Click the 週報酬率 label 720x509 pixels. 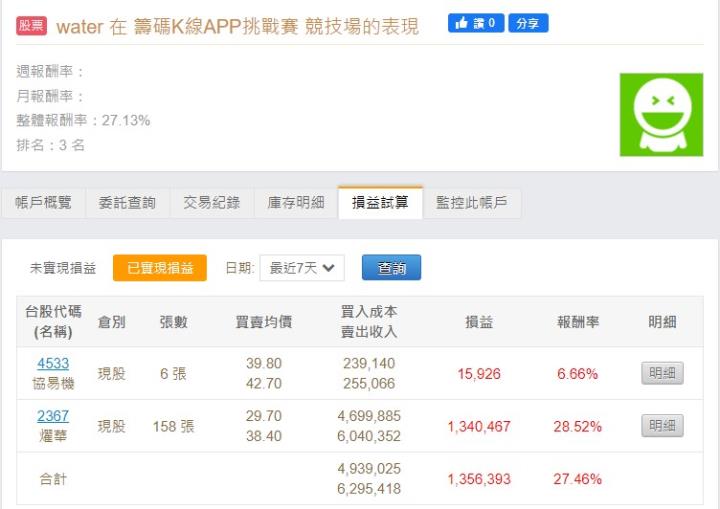click(x=51, y=72)
